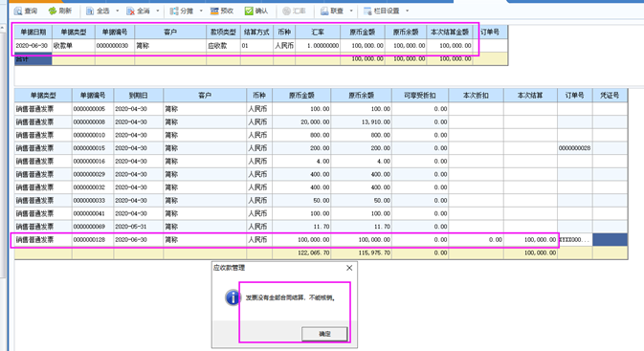This screenshot has width=644, height=351.
Task: Click upper table header 单据日期
Action: click(33, 32)
